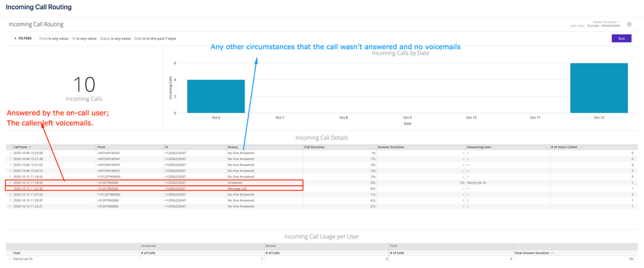Screen dimensions: 644x268
Task: Click the 13s Call Duration cell
Action: coord(373,170)
